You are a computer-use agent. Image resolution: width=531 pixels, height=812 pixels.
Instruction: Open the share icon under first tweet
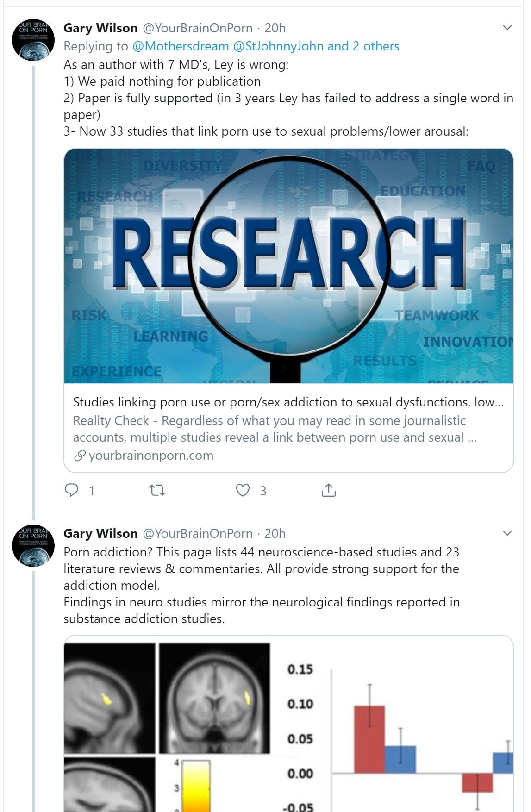329,490
